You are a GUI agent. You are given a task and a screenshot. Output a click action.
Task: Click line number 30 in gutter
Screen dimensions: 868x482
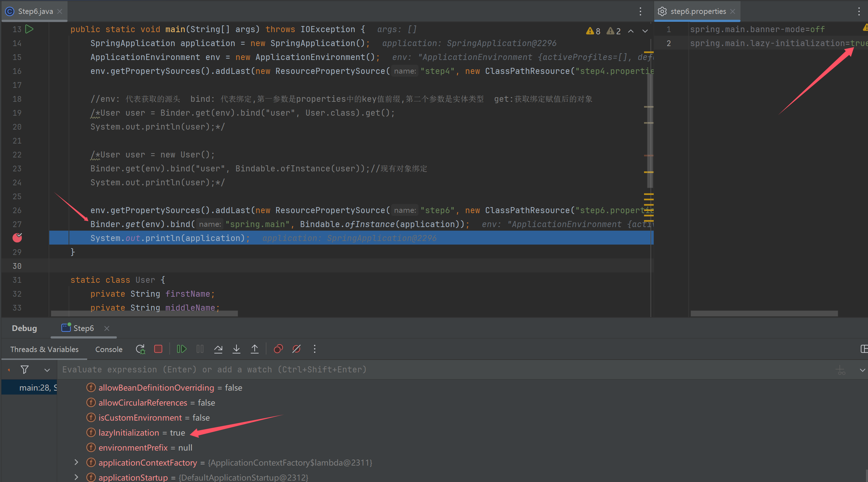17,266
